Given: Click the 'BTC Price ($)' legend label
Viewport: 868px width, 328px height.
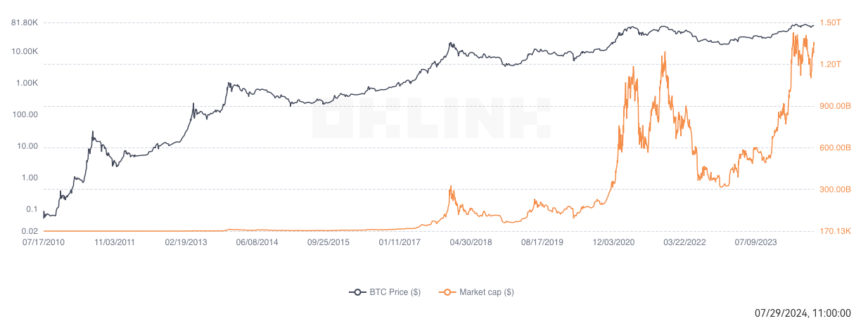Looking at the screenshot, I should (x=395, y=292).
